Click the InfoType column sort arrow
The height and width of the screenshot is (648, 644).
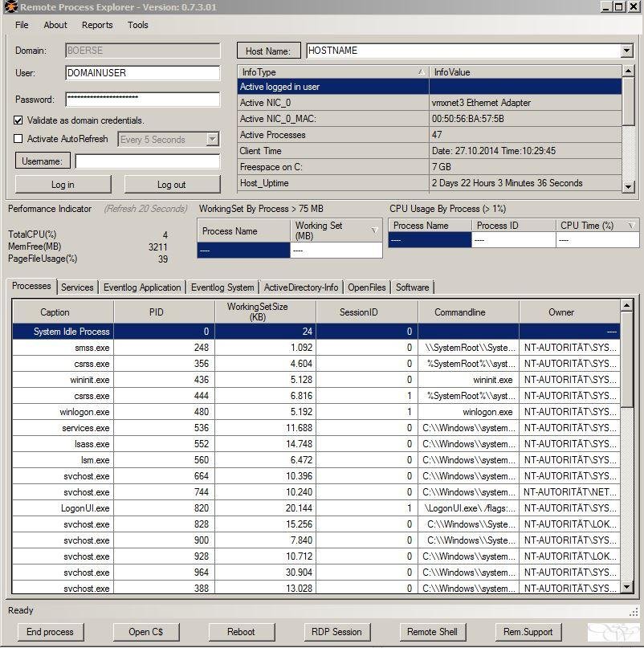point(421,72)
